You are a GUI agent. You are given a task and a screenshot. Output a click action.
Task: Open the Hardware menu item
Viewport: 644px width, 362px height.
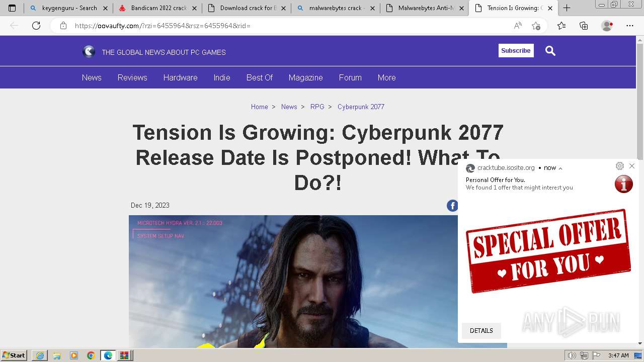[180, 77]
